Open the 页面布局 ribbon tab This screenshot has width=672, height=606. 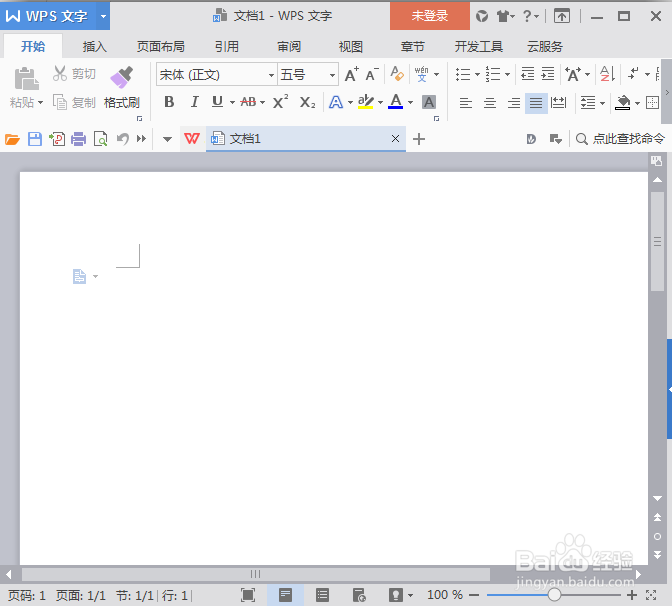click(161, 46)
